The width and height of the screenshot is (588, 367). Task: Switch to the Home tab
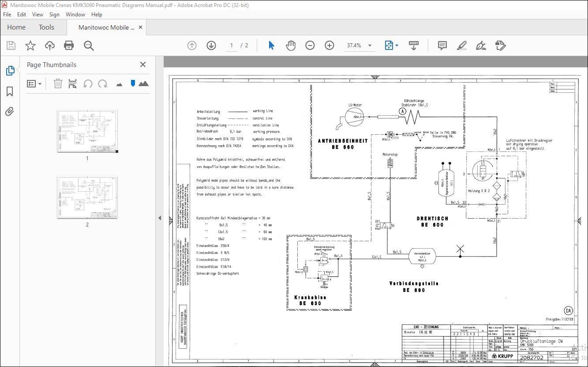point(16,27)
